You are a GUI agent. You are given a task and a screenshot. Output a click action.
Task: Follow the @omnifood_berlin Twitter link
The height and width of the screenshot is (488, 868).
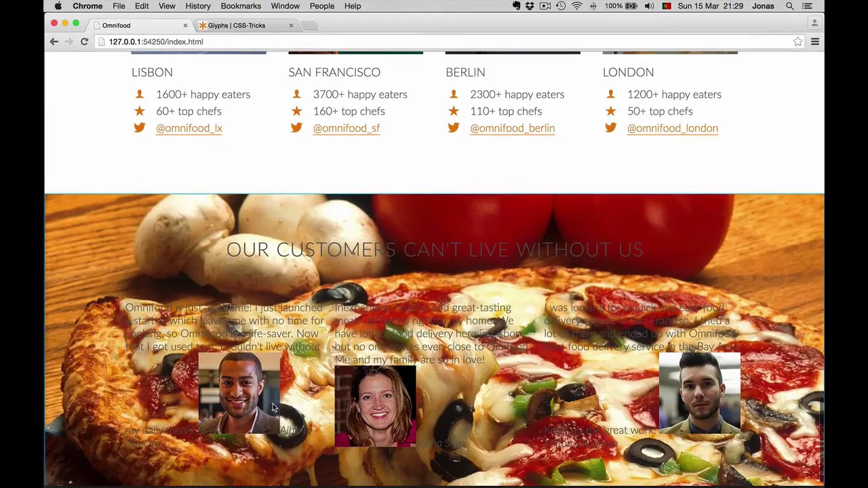512,128
